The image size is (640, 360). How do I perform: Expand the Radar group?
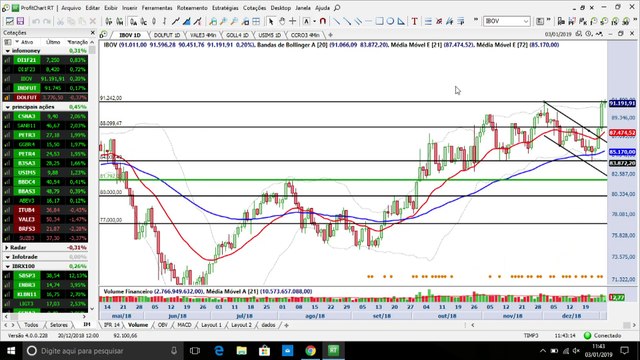click(7, 248)
